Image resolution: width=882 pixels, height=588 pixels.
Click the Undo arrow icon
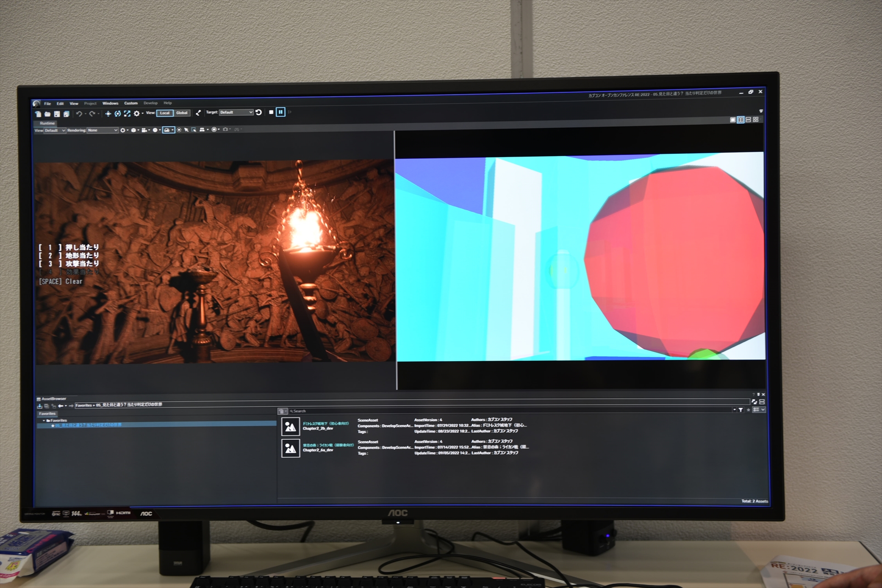(79, 113)
